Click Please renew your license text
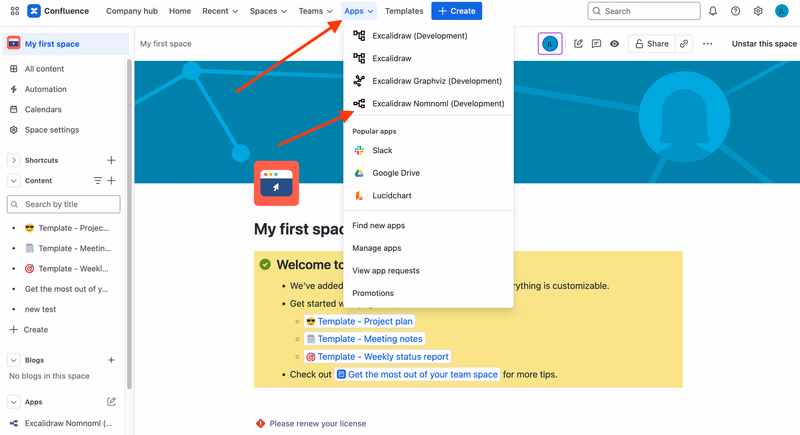Image resolution: width=800 pixels, height=435 pixels. point(317,423)
